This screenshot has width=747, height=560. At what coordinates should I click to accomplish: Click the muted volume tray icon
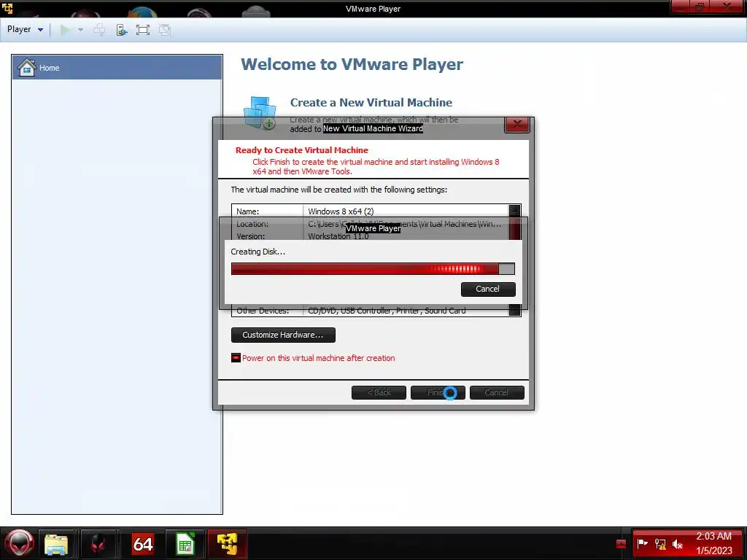point(678,543)
